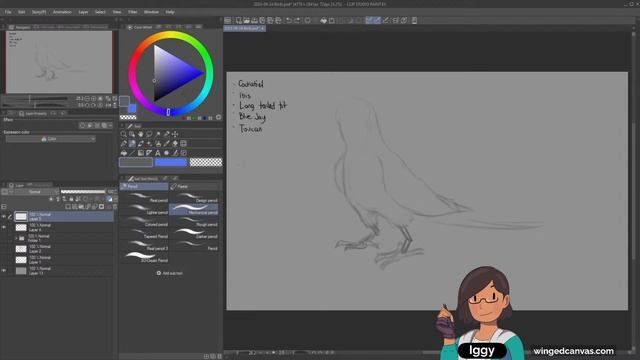The image size is (640, 360).
Task: Select the Lasso selection tool
Action: pyautogui.click(x=149, y=134)
